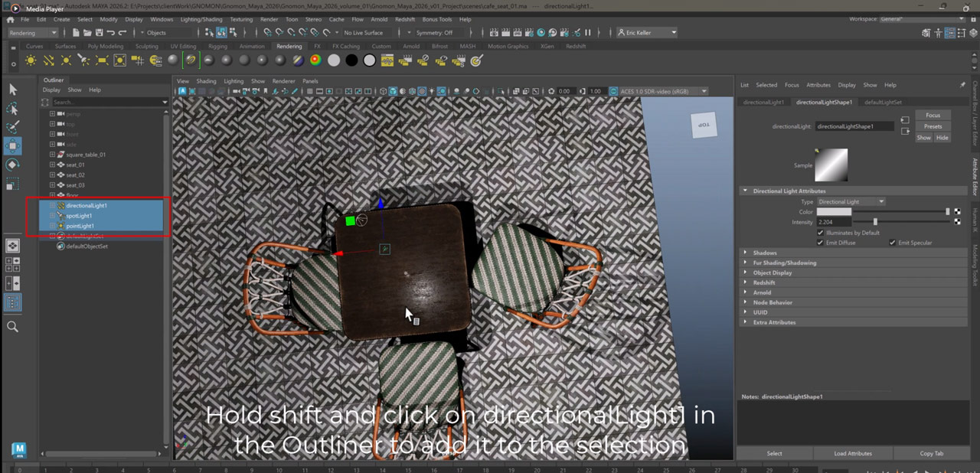This screenshot has height=473, width=980.
Task: Open the light Type dropdown
Action: 850,202
